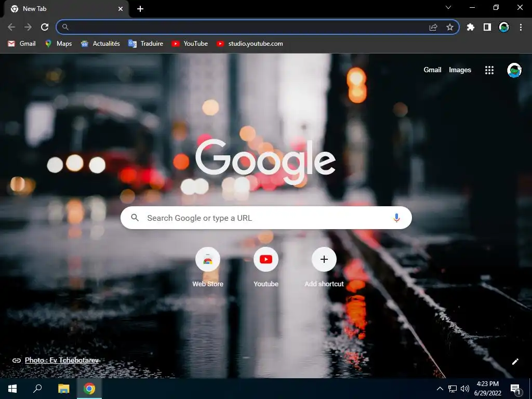Open the Chrome profile avatar in toolbar

[504, 27]
